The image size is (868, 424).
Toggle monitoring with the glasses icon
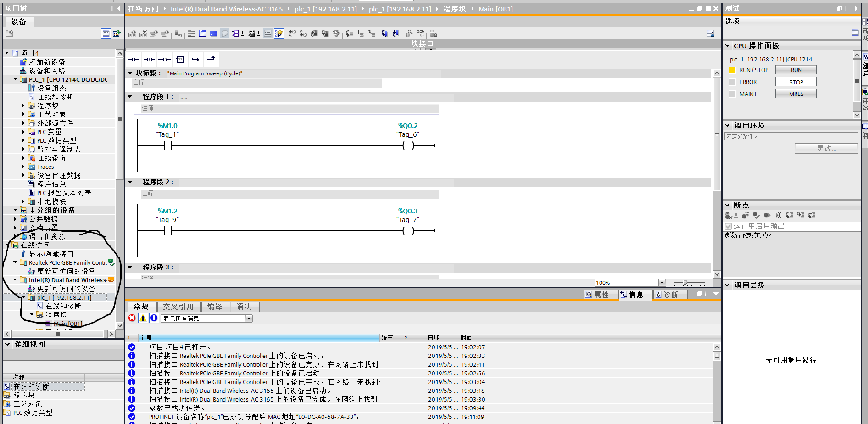420,33
